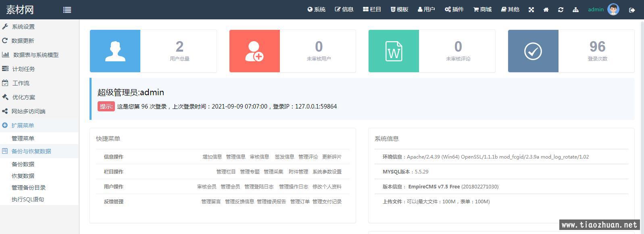The image size is (644, 234).
Task: Open the 模板 top menu
Action: coord(399,10)
